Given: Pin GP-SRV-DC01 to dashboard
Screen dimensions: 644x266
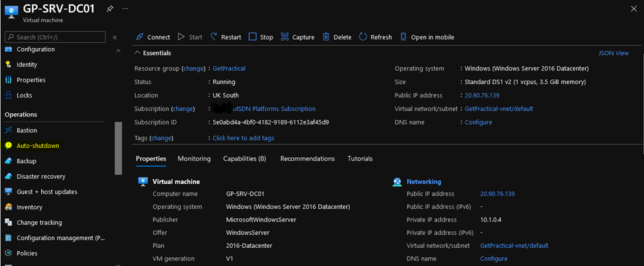Looking at the screenshot, I should [x=110, y=9].
